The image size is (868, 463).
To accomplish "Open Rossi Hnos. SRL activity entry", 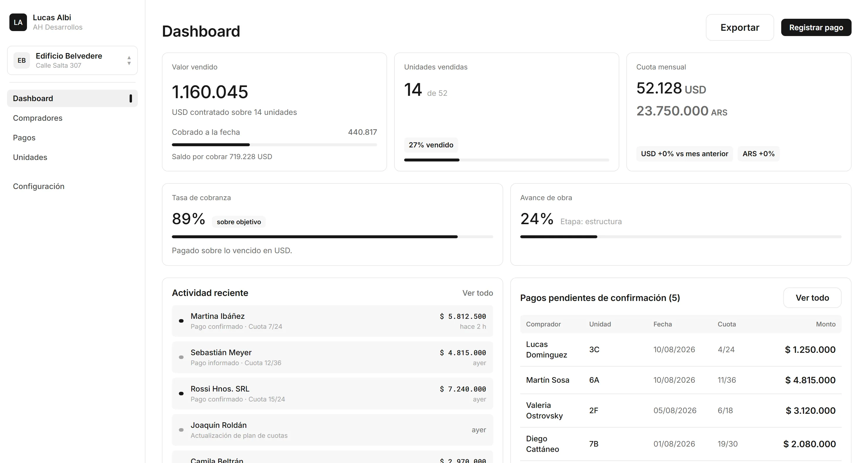I will (332, 394).
